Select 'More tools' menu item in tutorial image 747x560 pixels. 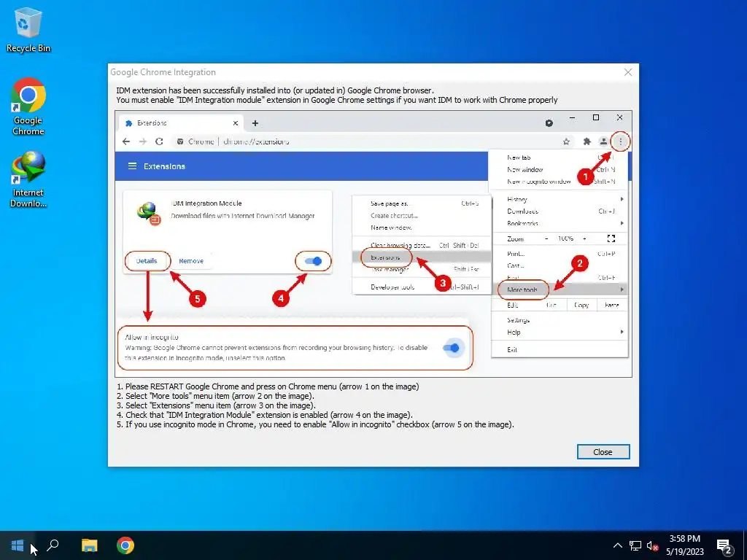560,289
